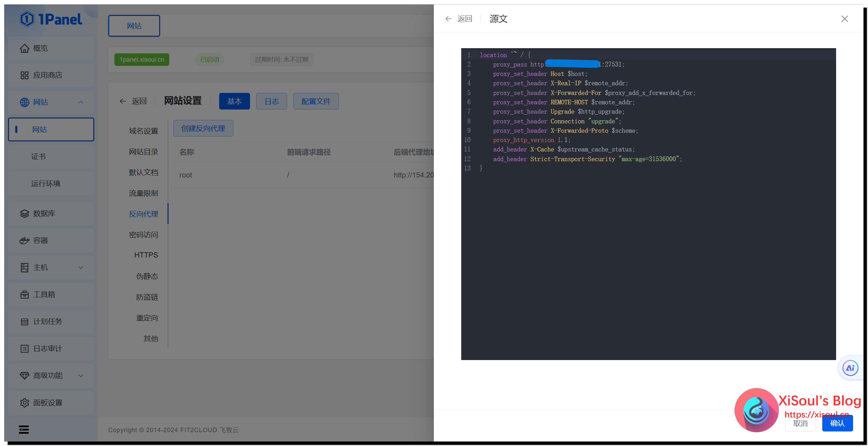The height and width of the screenshot is (446, 868).
Task: Select 密码访问 in settings list
Action: point(143,235)
